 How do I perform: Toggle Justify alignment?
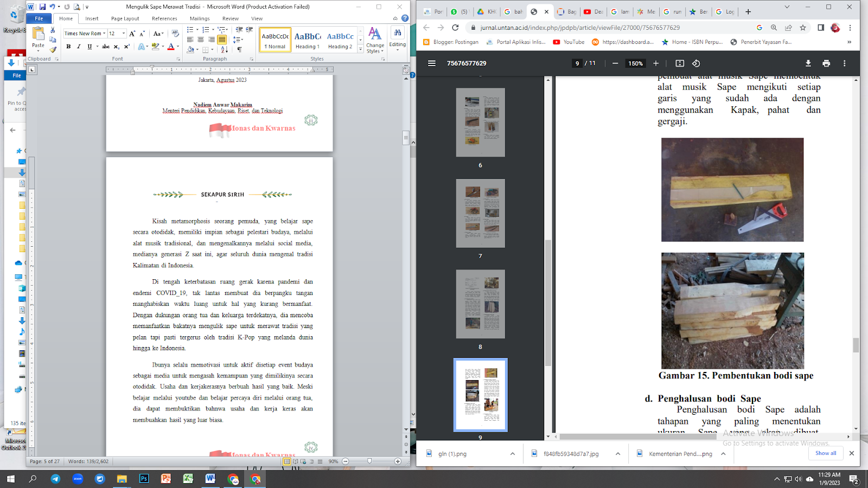coord(222,40)
